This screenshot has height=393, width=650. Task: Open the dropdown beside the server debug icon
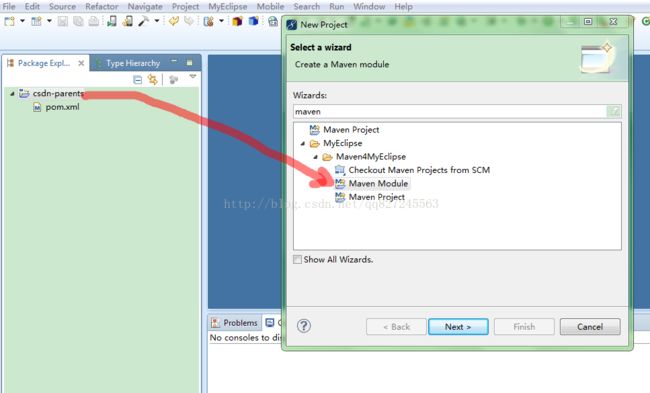tap(221, 21)
